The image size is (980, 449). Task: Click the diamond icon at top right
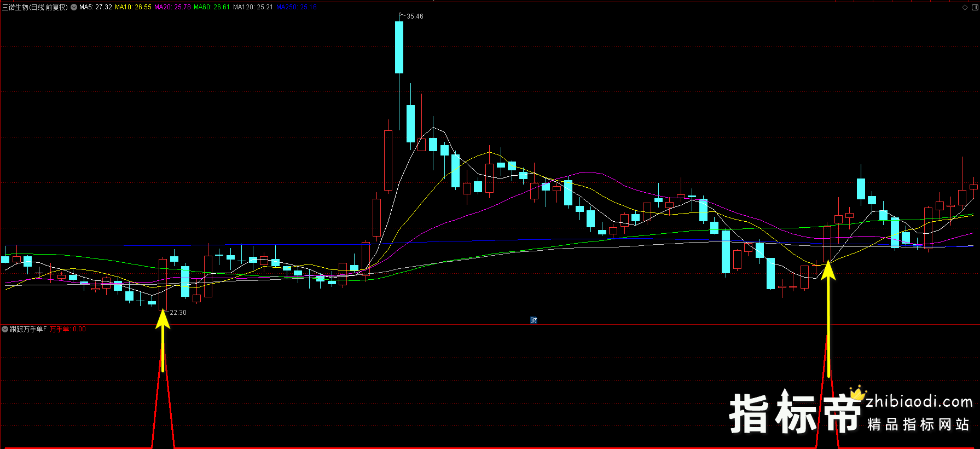tap(965, 7)
